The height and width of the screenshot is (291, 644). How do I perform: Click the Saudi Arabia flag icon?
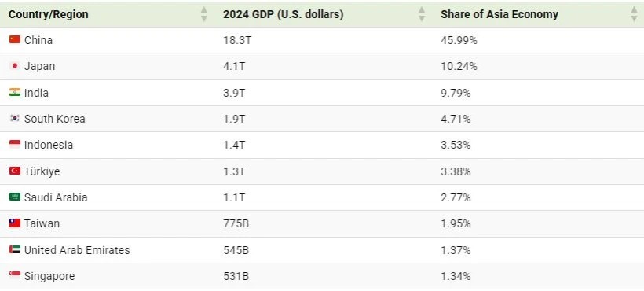pyautogui.click(x=15, y=197)
